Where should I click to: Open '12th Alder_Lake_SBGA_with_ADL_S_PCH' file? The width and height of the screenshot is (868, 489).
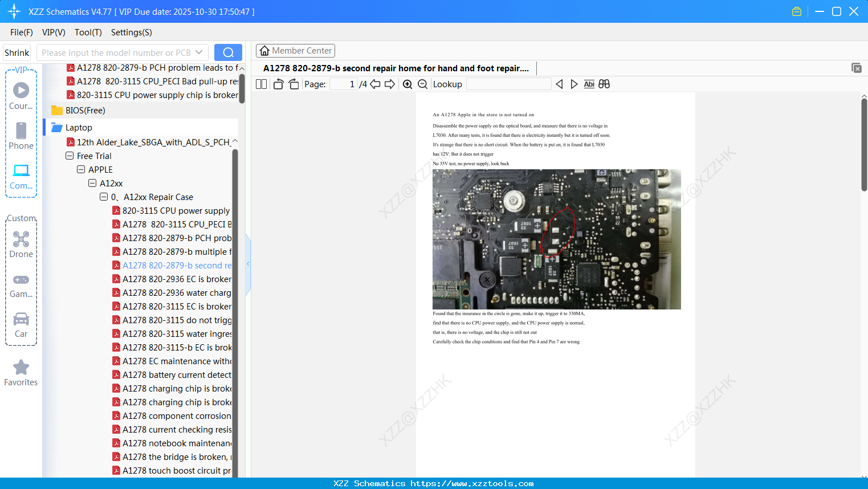pyautogui.click(x=149, y=142)
